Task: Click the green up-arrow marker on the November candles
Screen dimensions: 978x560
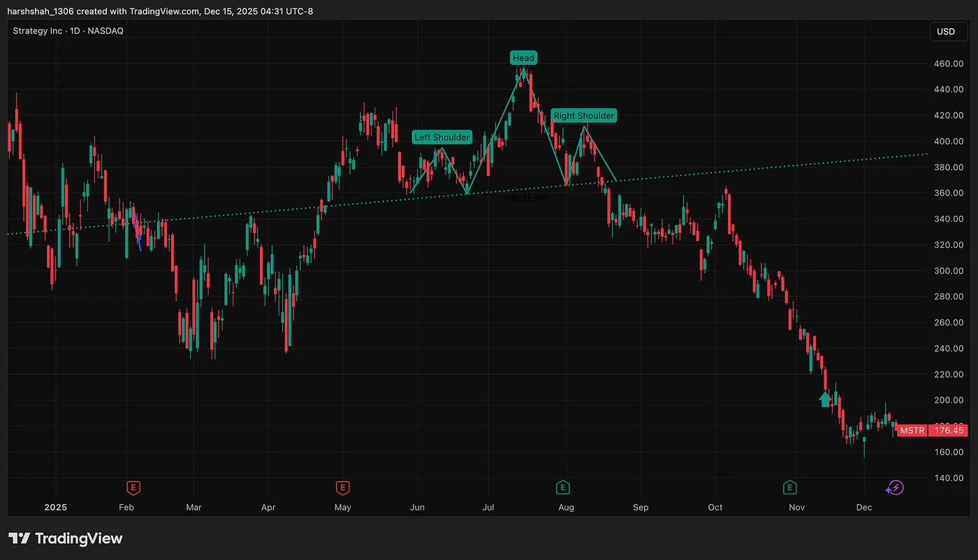Action: [x=825, y=399]
